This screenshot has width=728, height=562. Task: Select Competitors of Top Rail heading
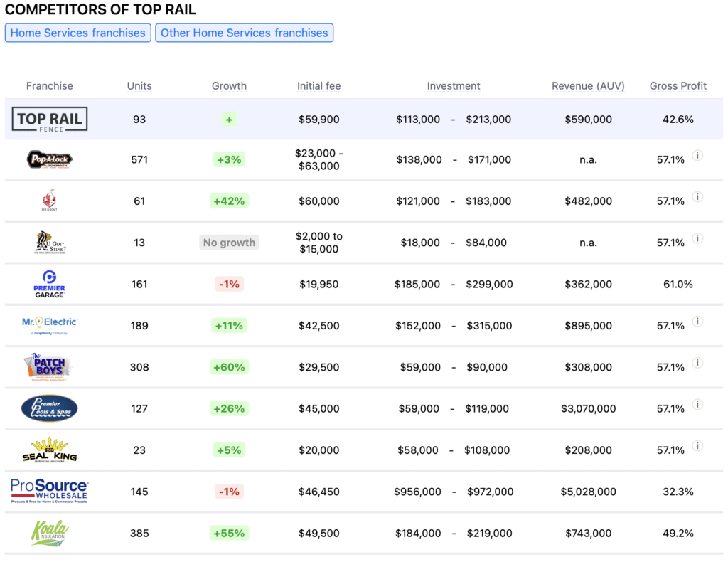point(100,9)
